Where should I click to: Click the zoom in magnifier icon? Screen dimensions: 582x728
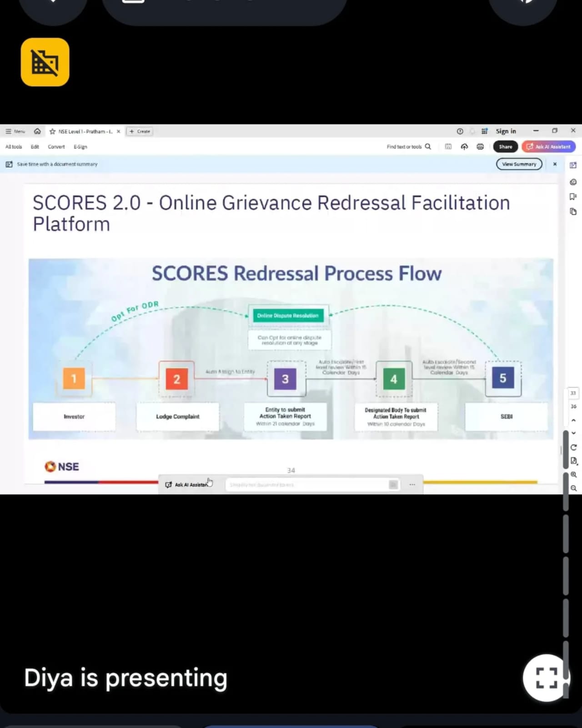(573, 475)
